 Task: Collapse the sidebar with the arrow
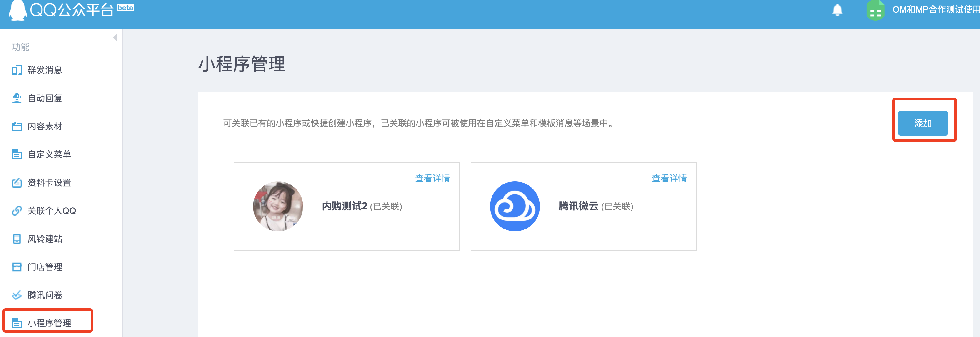[x=115, y=38]
